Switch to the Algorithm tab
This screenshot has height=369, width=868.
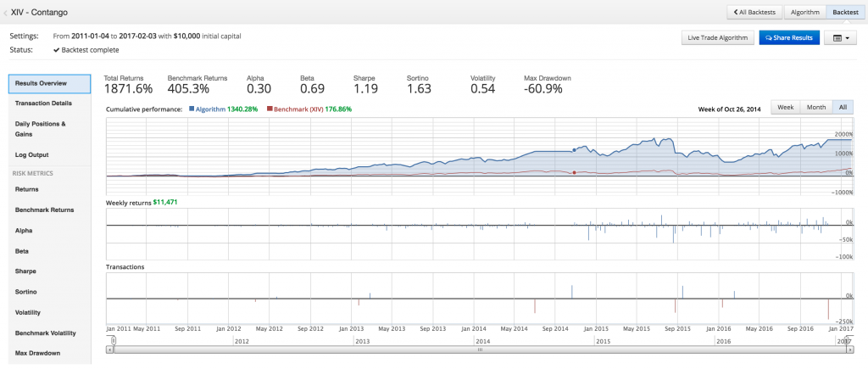point(804,13)
